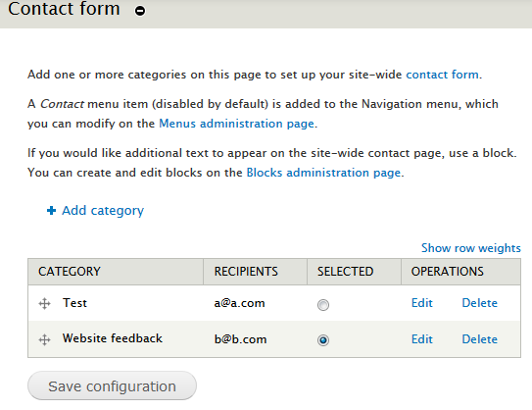Delete the Test category
Image resolution: width=532 pixels, height=410 pixels.
(480, 303)
